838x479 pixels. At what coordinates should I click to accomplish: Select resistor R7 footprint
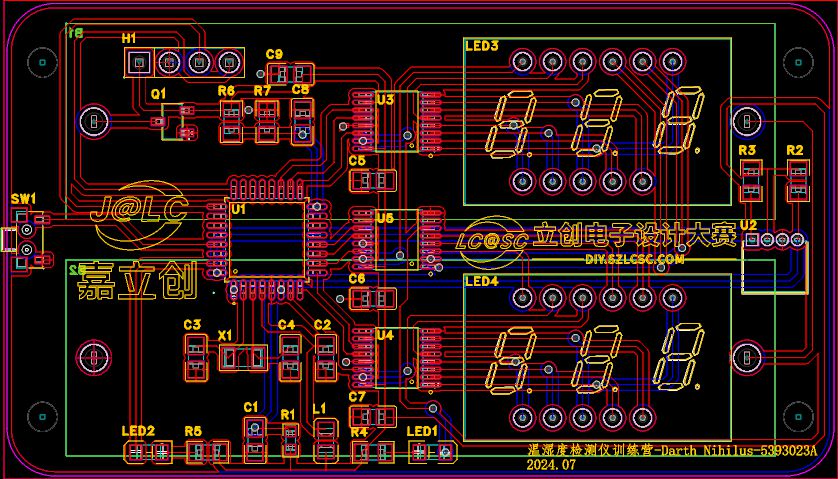267,121
